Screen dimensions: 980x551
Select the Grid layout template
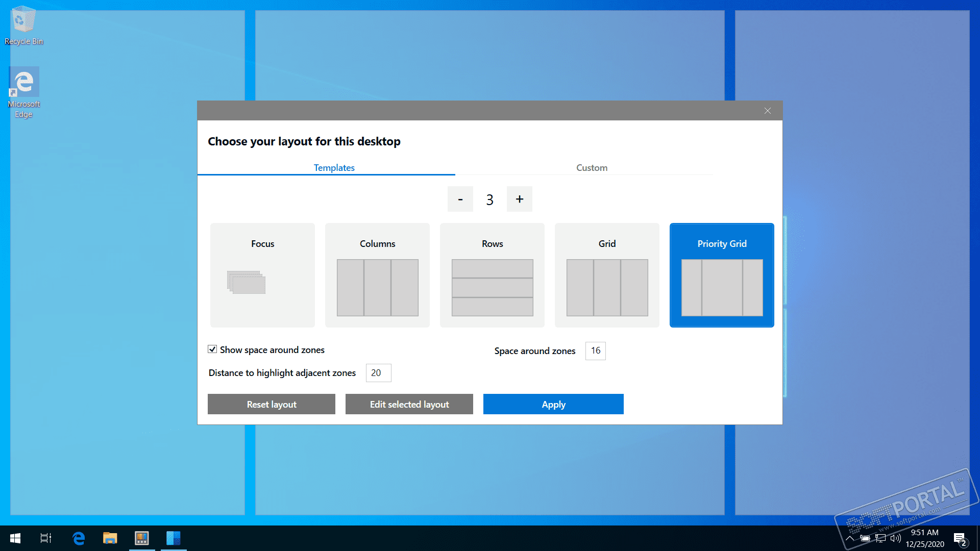tap(606, 275)
